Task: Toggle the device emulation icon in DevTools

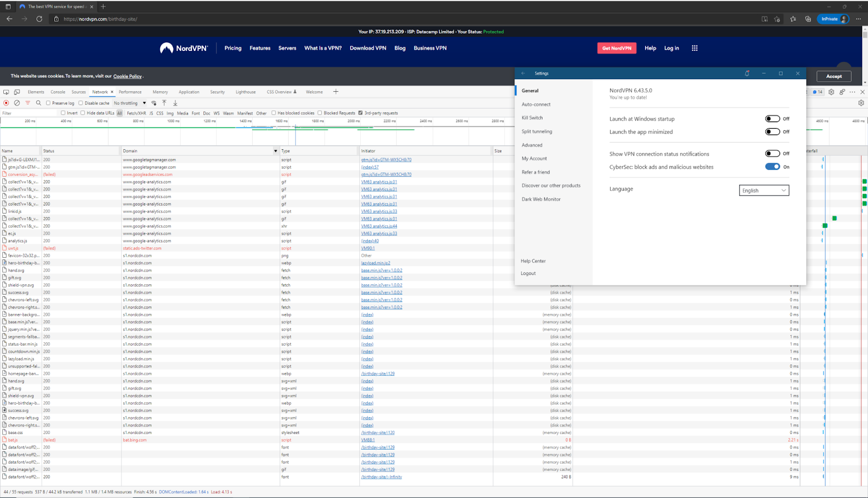Action: [x=17, y=92]
